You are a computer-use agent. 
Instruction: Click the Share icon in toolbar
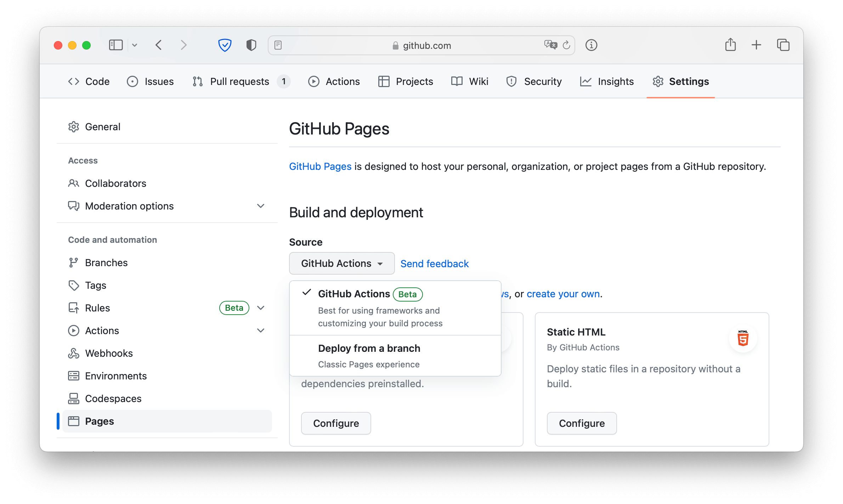pos(730,45)
